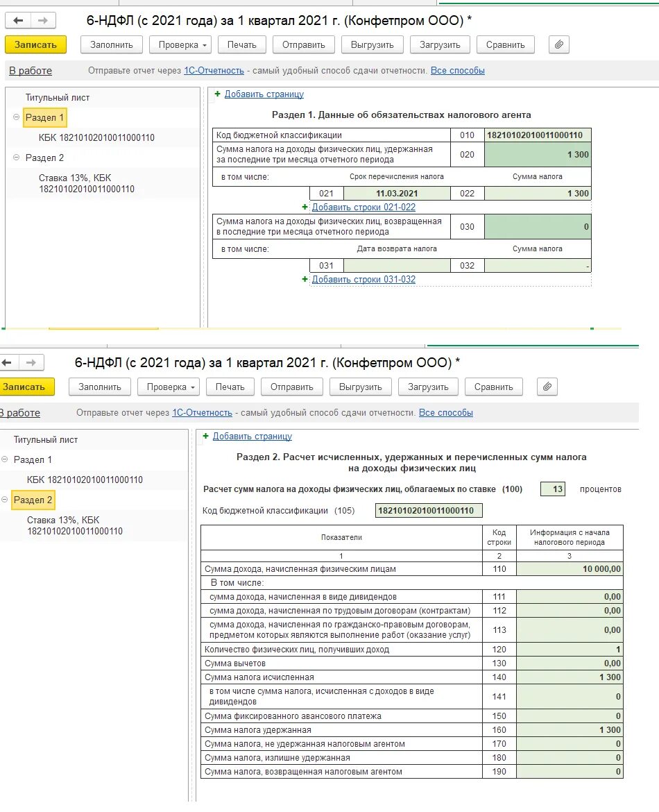The width and height of the screenshot is (659, 812).
Task: Select Раздел 2 in the upper tree
Action: point(44,158)
